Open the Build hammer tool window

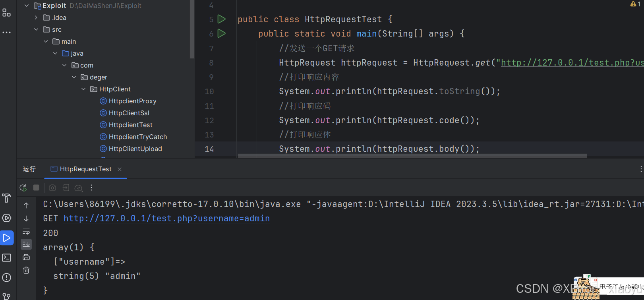click(6, 198)
